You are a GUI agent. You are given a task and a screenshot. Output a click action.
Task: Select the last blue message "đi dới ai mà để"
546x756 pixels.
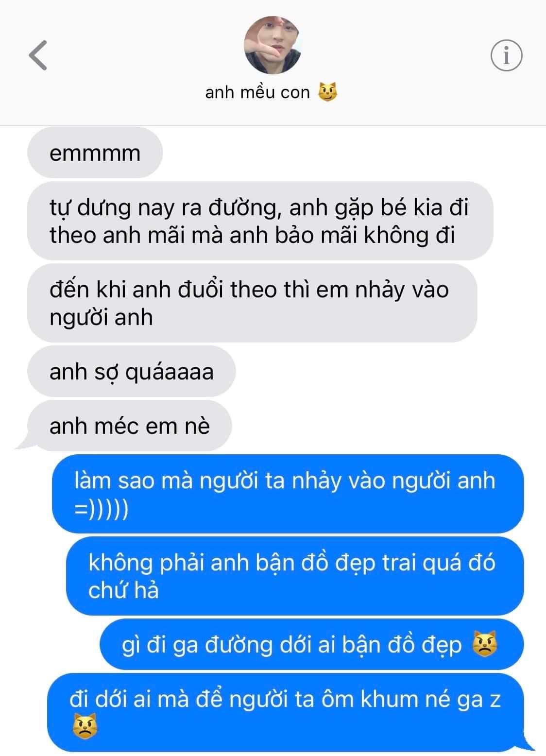(x=286, y=713)
